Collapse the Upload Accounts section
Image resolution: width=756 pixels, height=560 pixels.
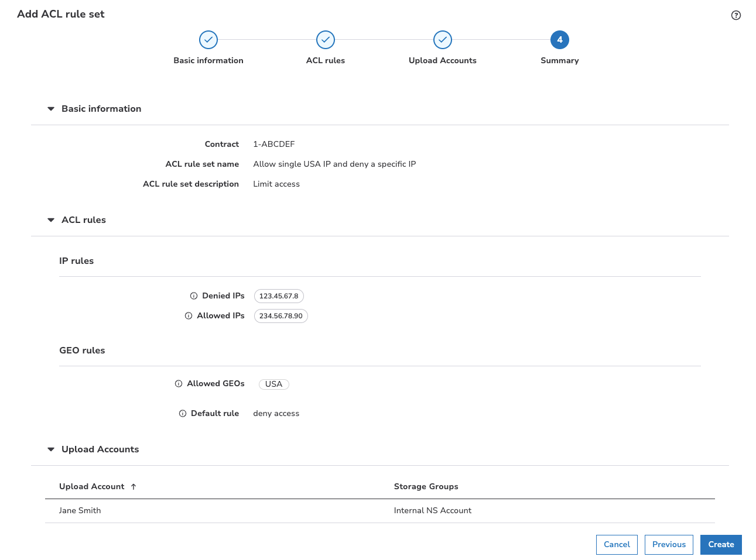pos(51,449)
